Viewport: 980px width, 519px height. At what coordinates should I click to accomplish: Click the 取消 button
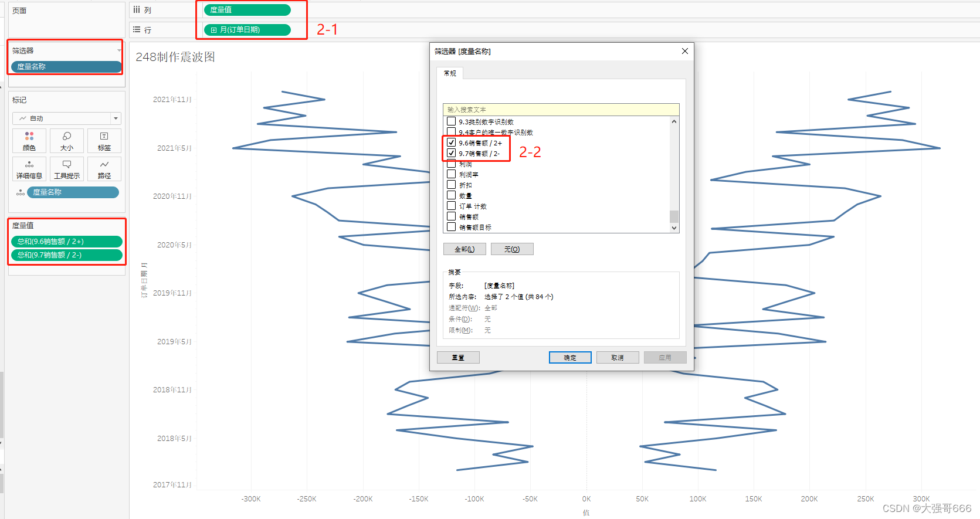coord(618,358)
